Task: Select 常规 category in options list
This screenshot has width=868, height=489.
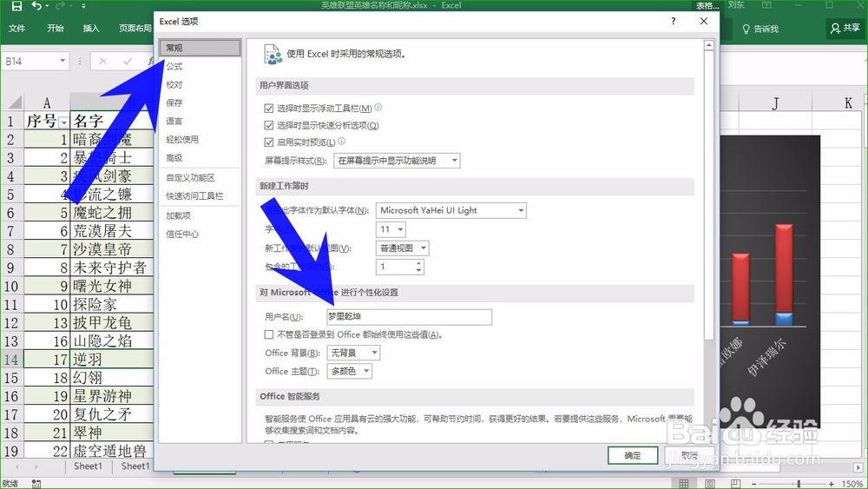Action: click(200, 48)
